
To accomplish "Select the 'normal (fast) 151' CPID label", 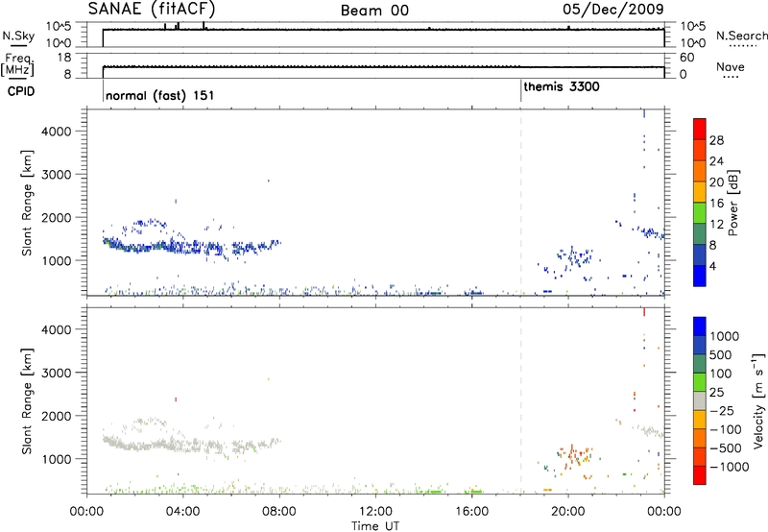I will point(159,95).
